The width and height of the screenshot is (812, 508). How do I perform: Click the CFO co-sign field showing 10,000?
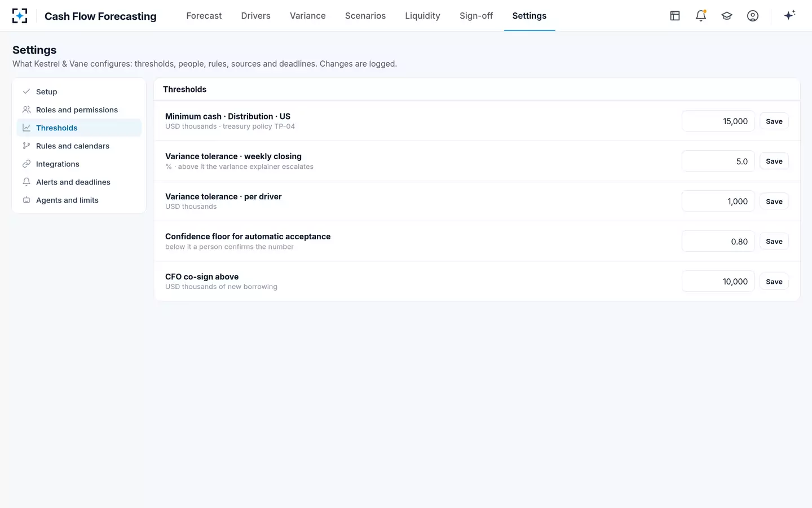(x=718, y=282)
